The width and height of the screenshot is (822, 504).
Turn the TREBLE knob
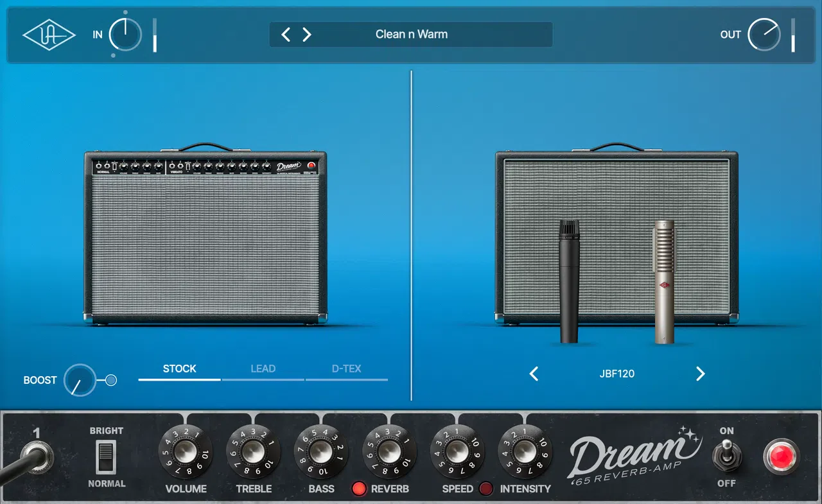253,454
